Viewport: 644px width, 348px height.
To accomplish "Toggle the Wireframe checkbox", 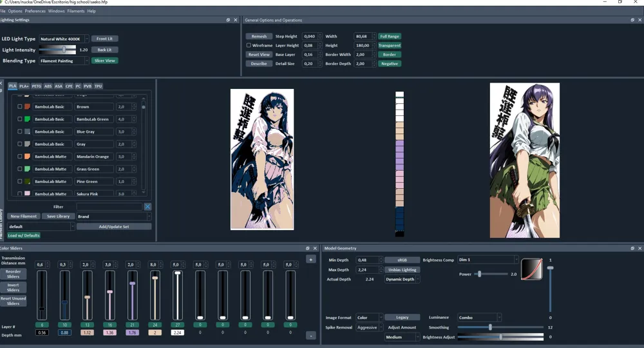I will coord(249,45).
